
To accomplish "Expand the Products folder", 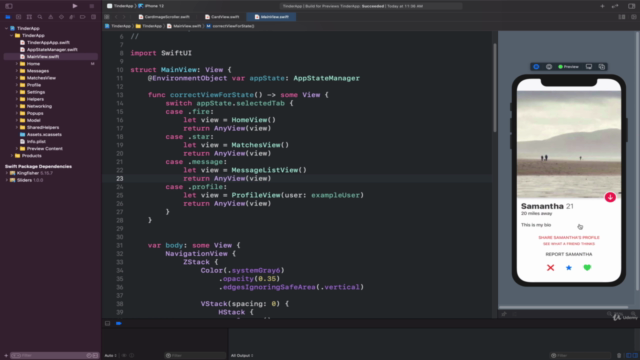I will tap(11, 156).
